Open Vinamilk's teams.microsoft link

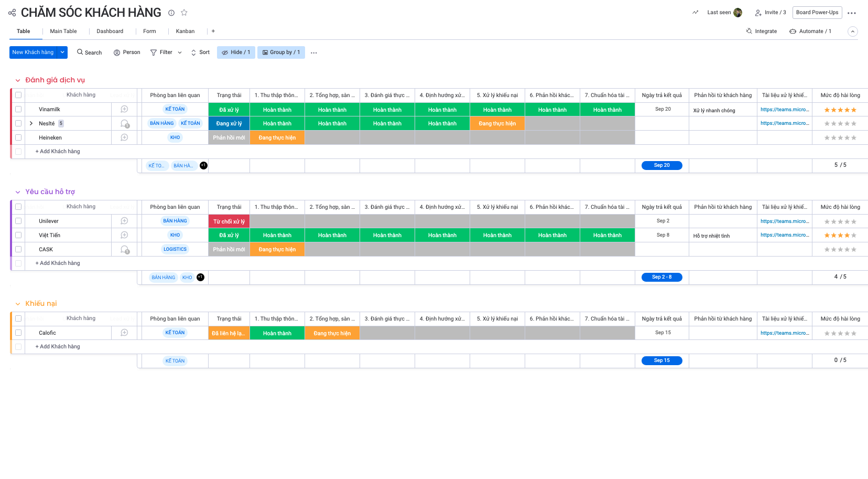point(784,110)
